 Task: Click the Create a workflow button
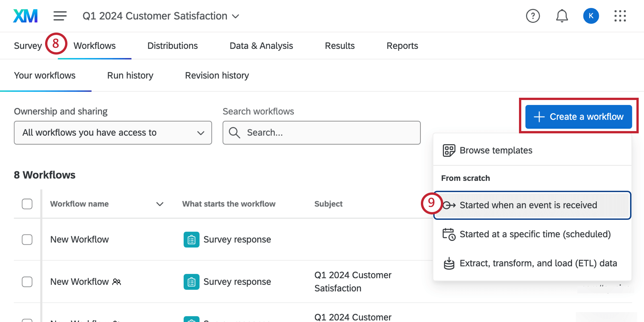coord(578,117)
